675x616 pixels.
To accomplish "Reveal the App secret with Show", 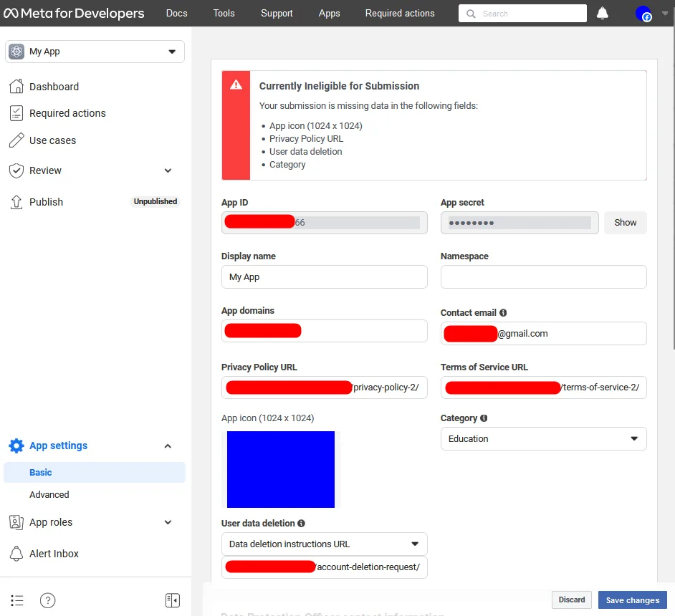I will pos(624,223).
